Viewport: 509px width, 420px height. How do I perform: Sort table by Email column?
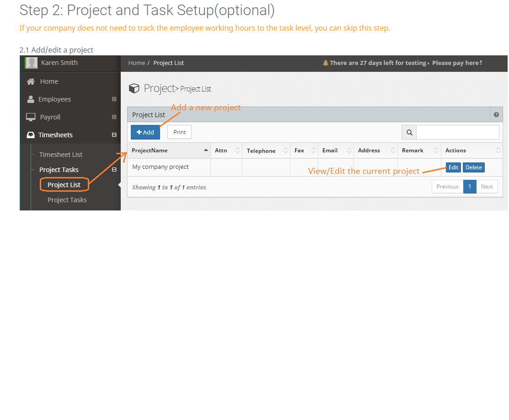point(336,151)
